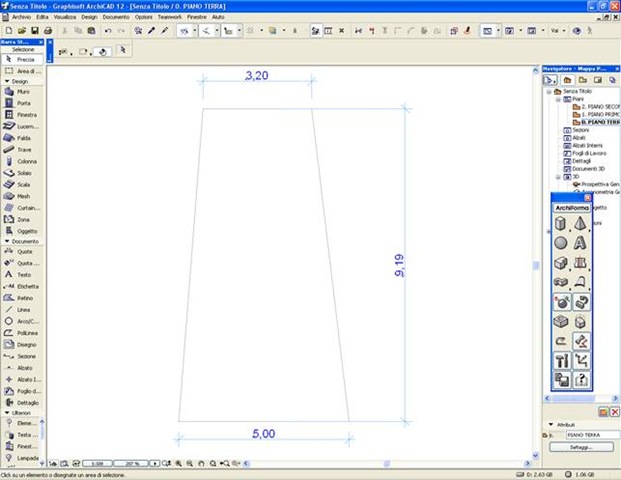
Task: Open the Edita menu
Action: pyautogui.click(x=42, y=17)
